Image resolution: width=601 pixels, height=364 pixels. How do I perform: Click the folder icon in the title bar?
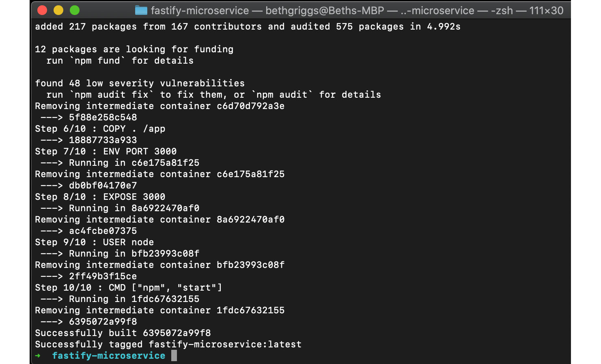click(x=141, y=11)
